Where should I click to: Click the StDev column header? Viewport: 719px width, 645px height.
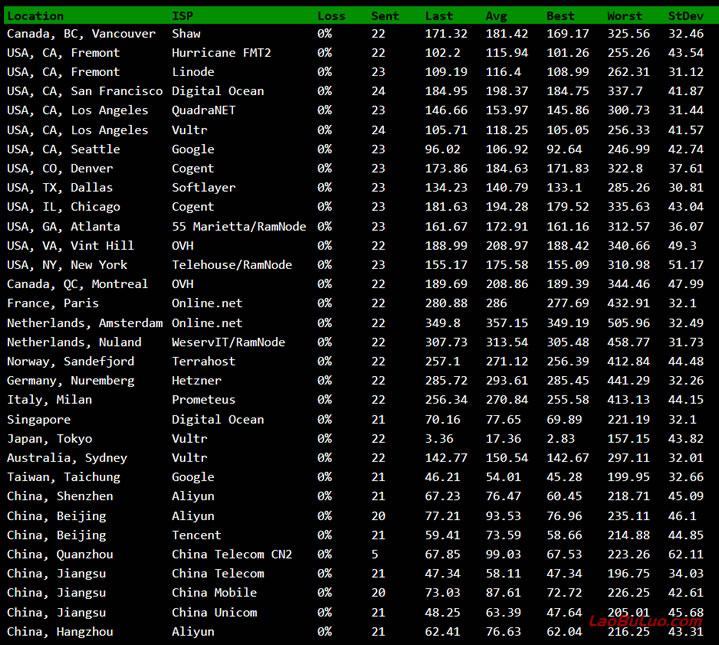(686, 16)
